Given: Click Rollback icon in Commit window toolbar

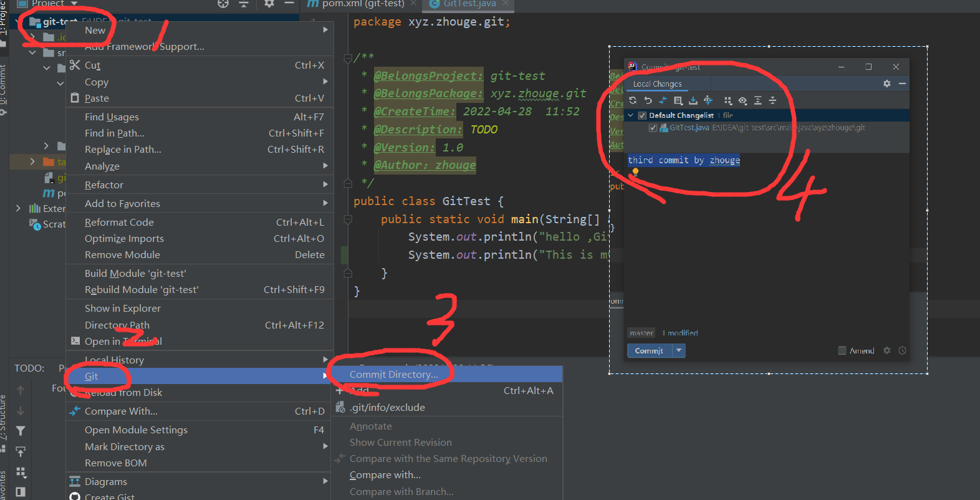Looking at the screenshot, I should (x=648, y=100).
